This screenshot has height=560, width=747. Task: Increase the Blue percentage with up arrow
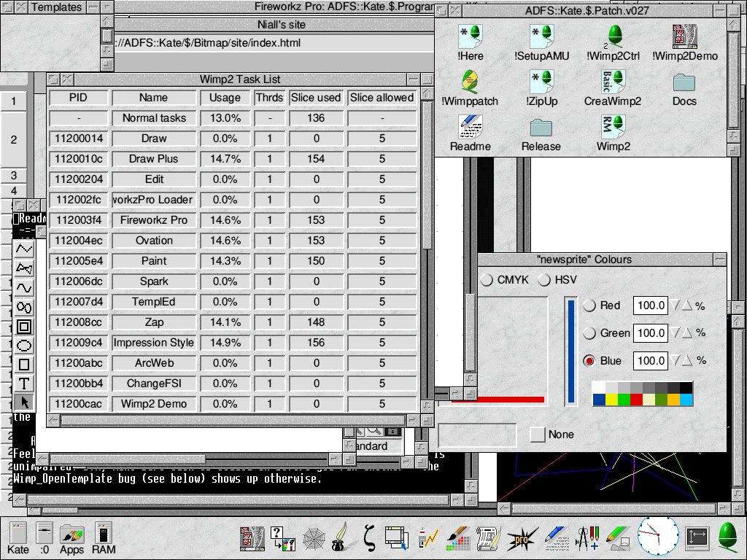pos(687,360)
